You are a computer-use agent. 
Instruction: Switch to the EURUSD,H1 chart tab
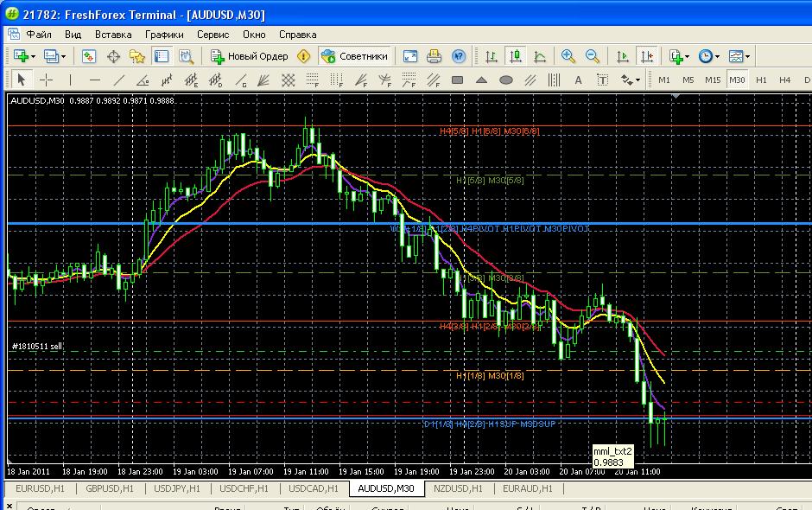tap(40, 488)
